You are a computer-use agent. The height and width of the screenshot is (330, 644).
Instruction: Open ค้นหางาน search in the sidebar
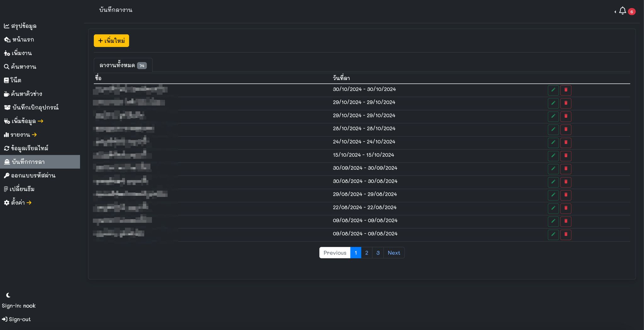(x=20, y=67)
